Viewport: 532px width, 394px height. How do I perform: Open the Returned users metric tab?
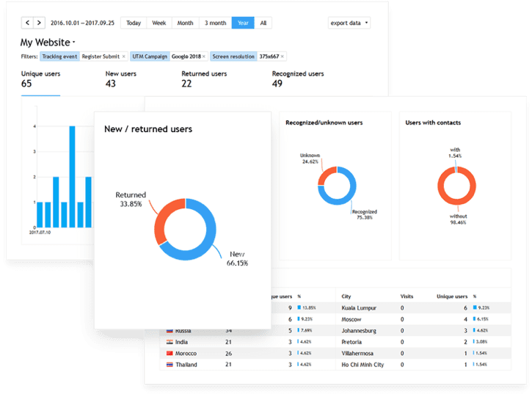tap(204, 79)
